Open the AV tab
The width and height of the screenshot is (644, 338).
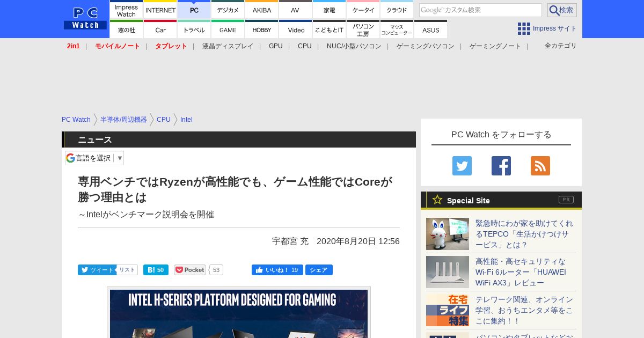(x=296, y=10)
